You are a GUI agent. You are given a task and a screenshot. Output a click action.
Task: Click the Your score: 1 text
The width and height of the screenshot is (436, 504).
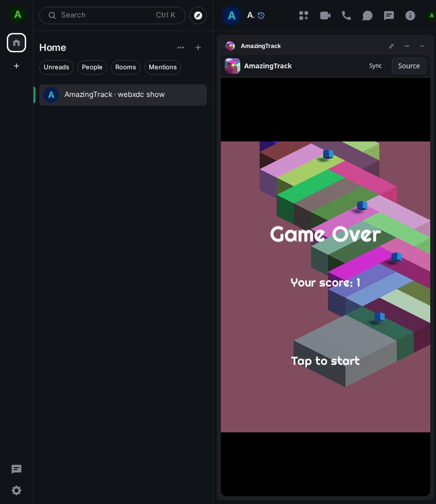click(325, 283)
